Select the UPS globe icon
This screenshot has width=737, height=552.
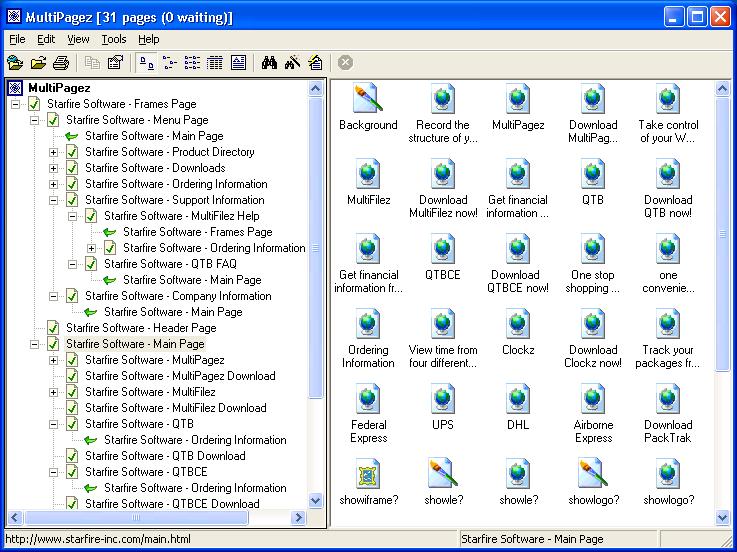(x=443, y=399)
